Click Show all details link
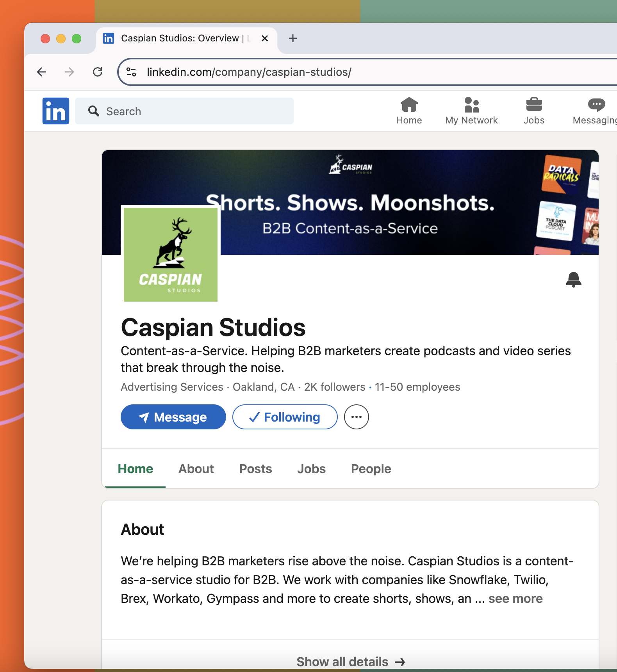Image resolution: width=617 pixels, height=672 pixels. (350, 662)
